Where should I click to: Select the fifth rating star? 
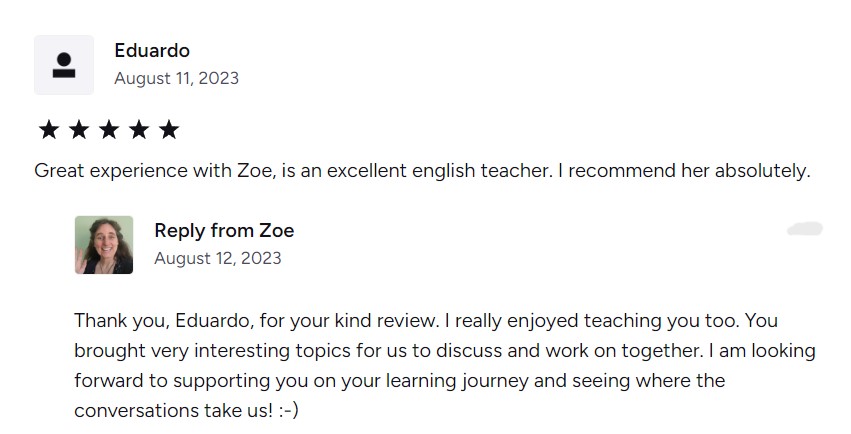(169, 129)
